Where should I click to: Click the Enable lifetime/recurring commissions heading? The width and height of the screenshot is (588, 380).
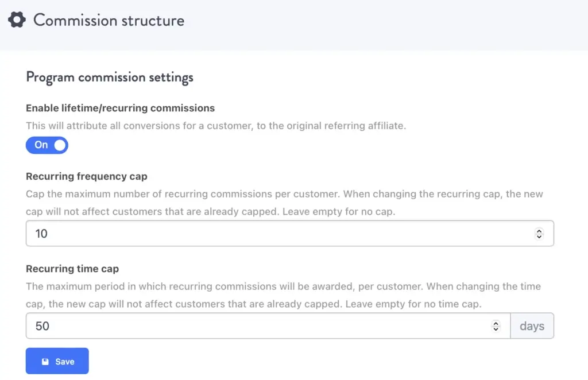point(119,108)
